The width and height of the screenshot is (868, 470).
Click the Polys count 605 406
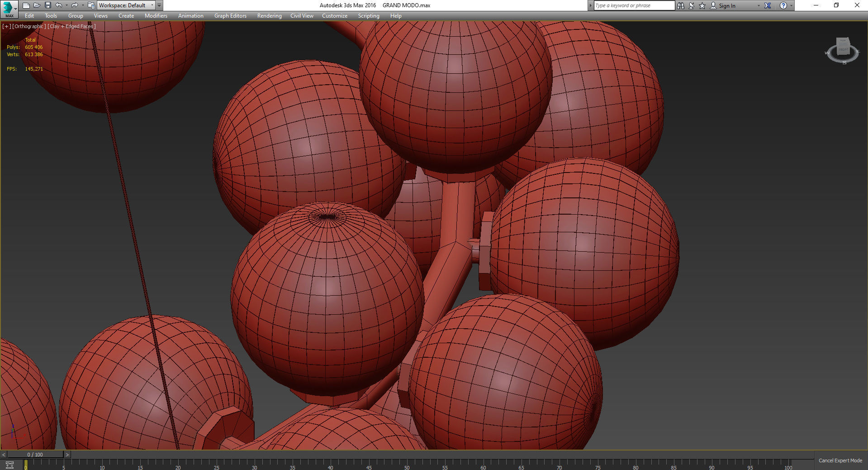click(x=33, y=47)
